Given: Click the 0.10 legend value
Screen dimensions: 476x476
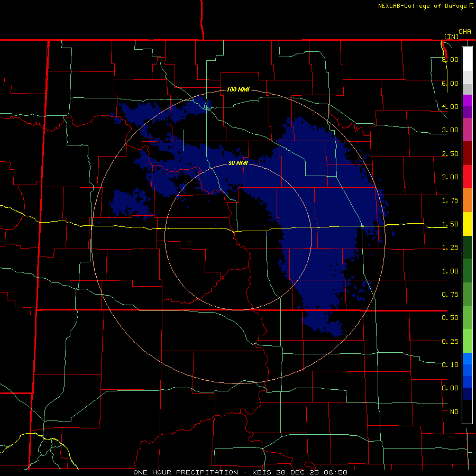Looking at the screenshot, I should click(x=450, y=365).
